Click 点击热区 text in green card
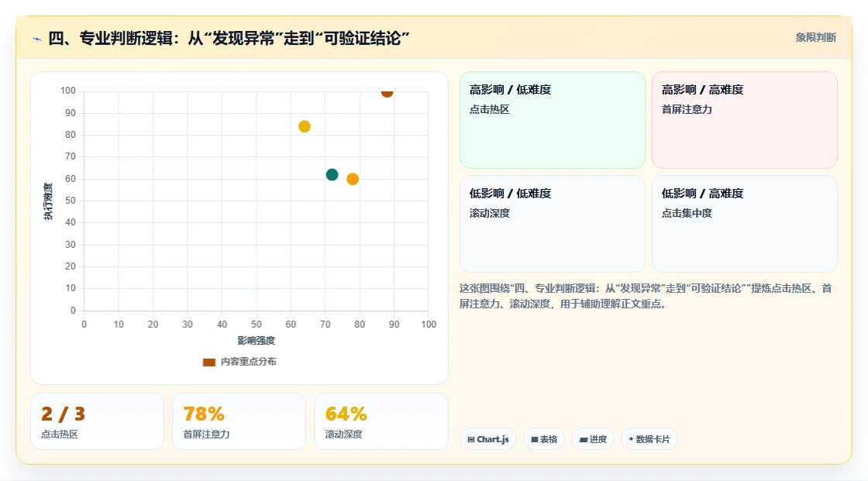 pos(489,109)
